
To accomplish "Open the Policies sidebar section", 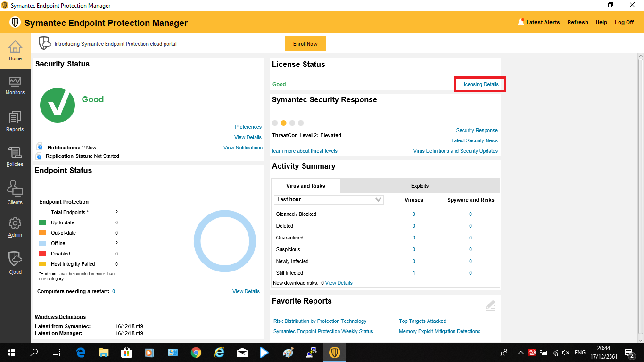I will [15, 156].
